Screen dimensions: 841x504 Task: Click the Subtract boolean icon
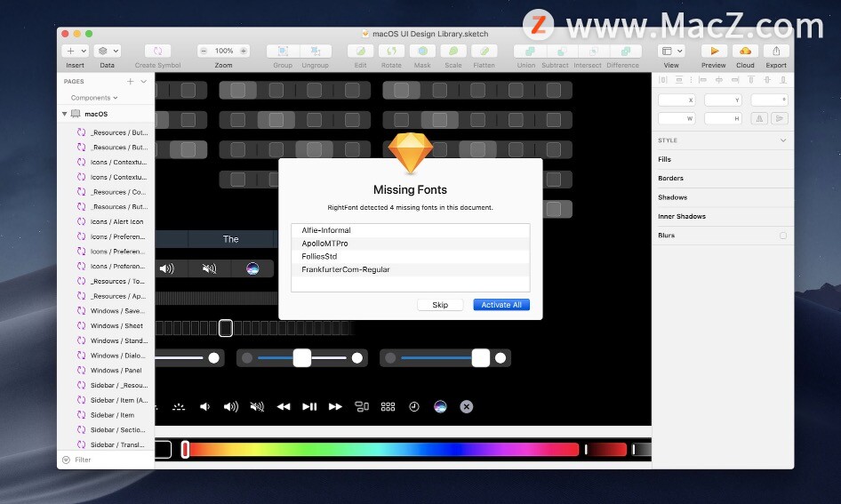click(x=562, y=51)
